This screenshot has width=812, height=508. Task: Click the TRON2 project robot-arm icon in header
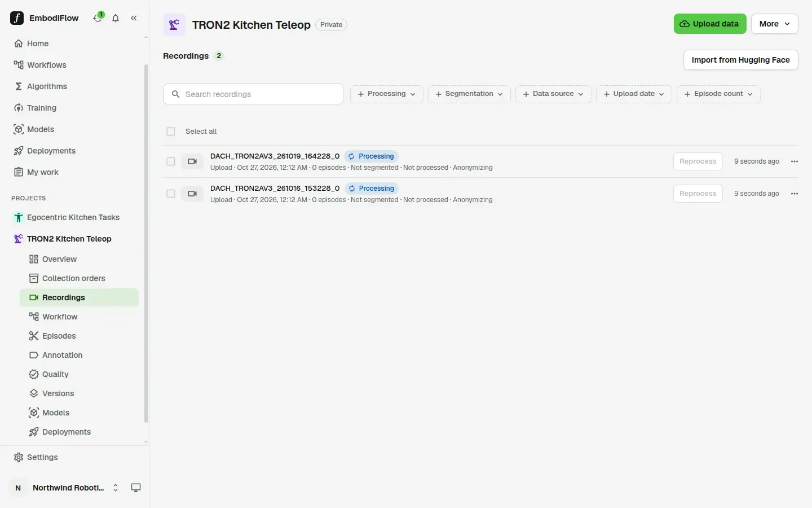[x=174, y=25]
